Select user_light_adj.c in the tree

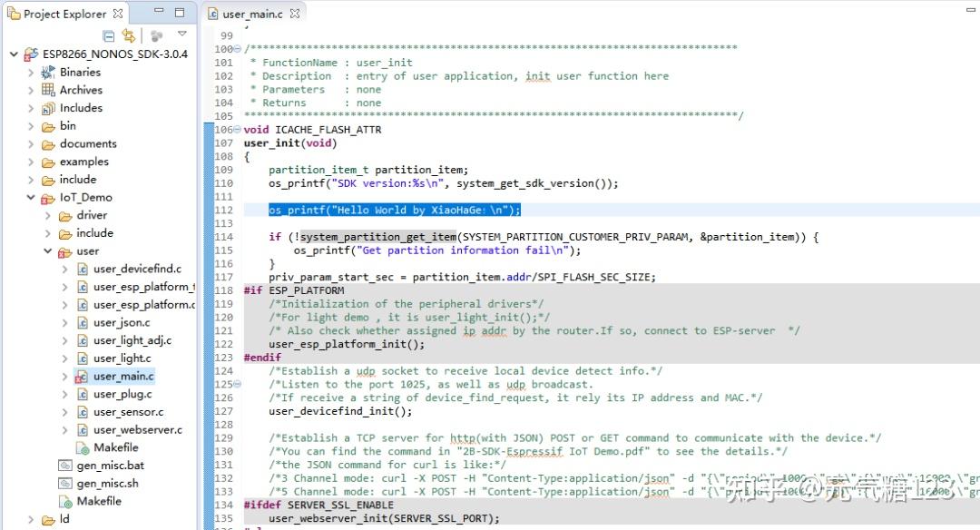tap(132, 340)
